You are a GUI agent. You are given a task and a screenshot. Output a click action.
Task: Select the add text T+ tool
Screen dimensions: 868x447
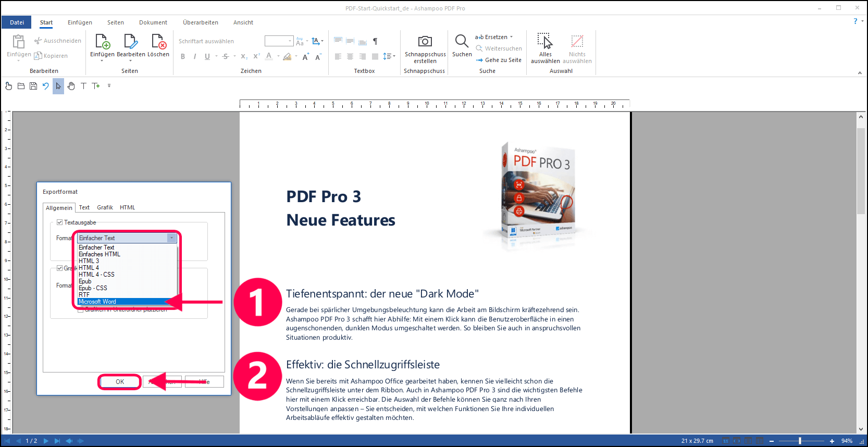click(96, 86)
